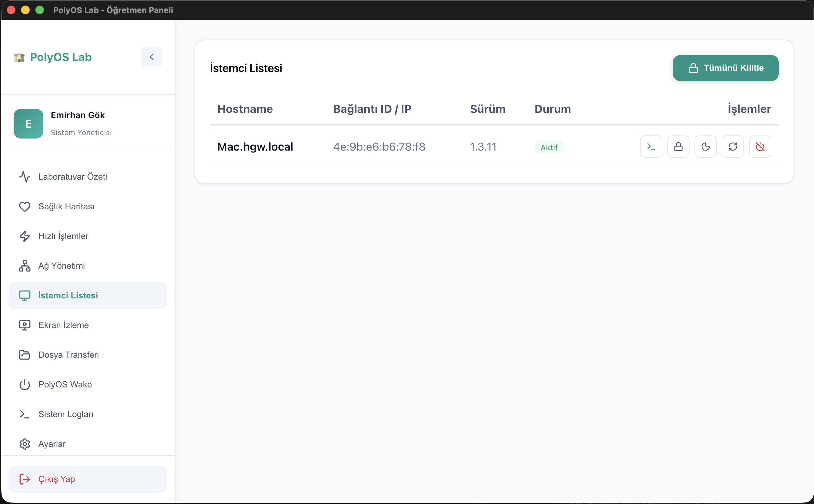
Task: Click the Aktif status badge
Action: [x=549, y=147]
